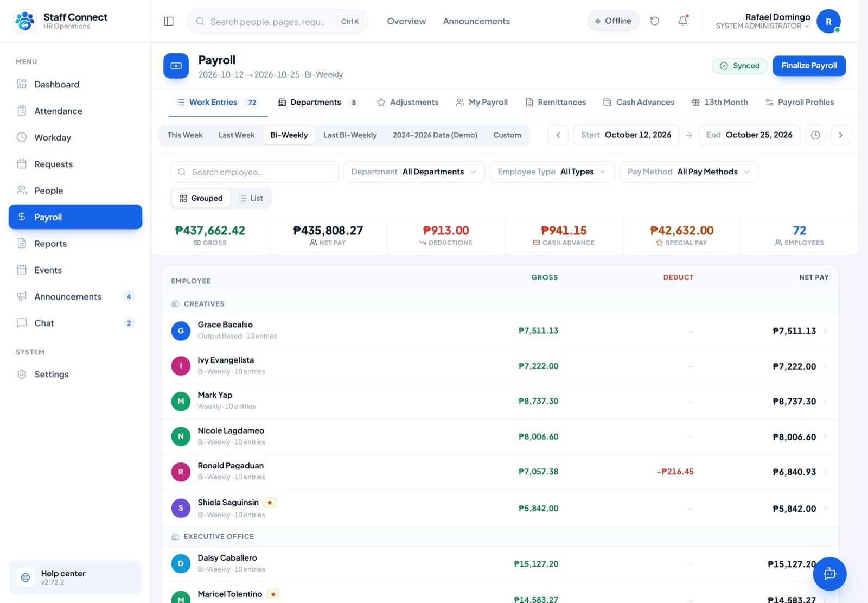Go to previous pay period arrow
Viewport: 868px width, 603px height.
coord(558,135)
